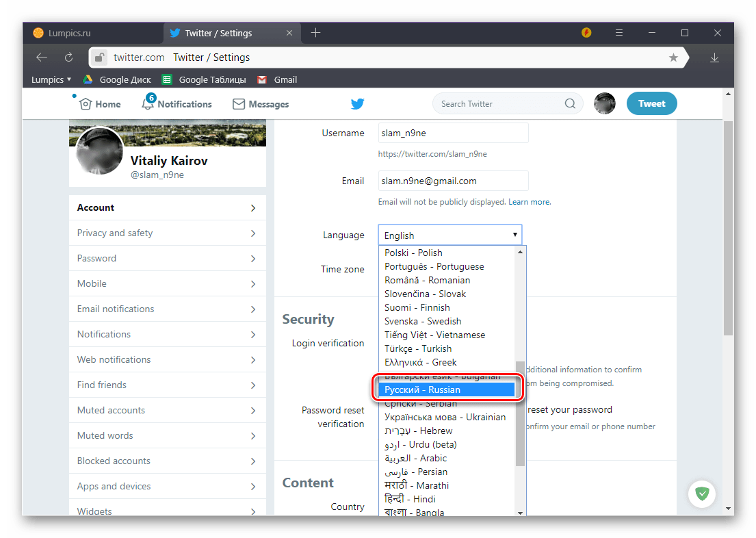
Task: Click the search magnifier icon
Action: 570,104
